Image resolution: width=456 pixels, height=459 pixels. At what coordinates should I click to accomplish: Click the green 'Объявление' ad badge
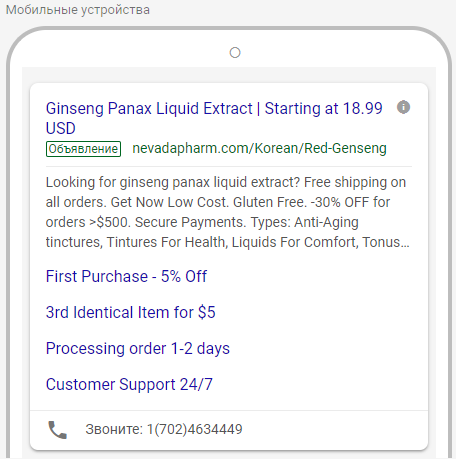(x=83, y=149)
